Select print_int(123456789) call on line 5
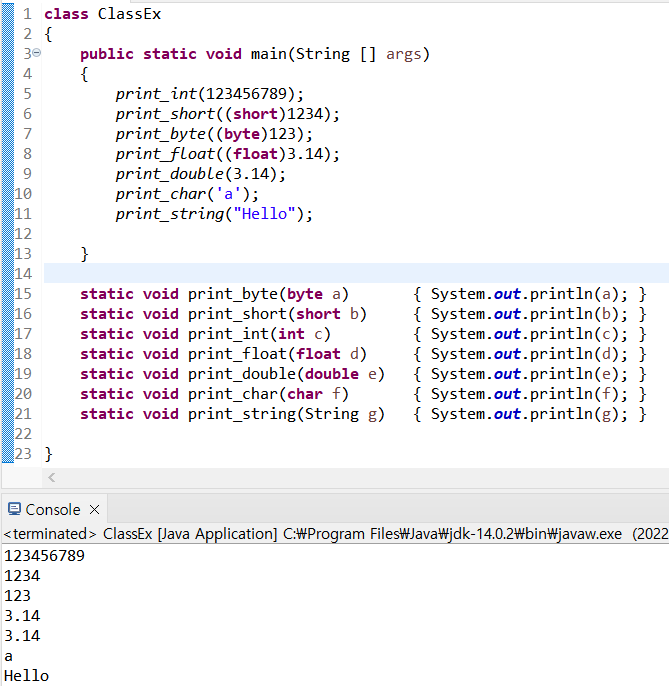This screenshot has height=686, width=670. 210,94
